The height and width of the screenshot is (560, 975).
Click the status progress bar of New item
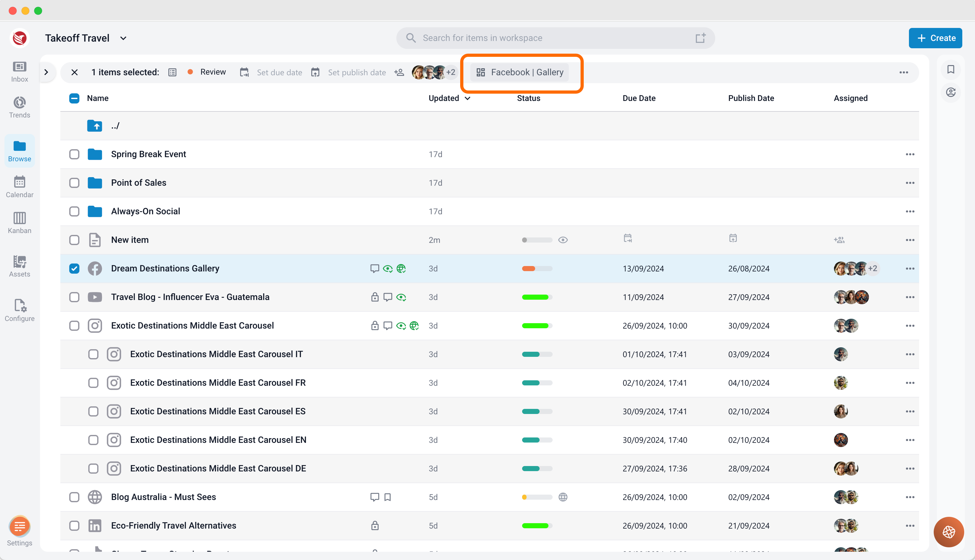(x=537, y=240)
